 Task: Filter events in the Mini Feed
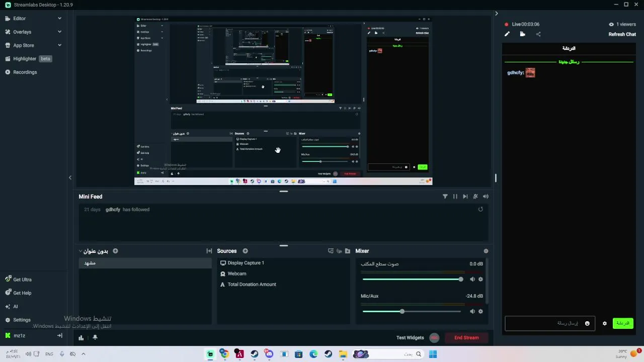pos(445,197)
